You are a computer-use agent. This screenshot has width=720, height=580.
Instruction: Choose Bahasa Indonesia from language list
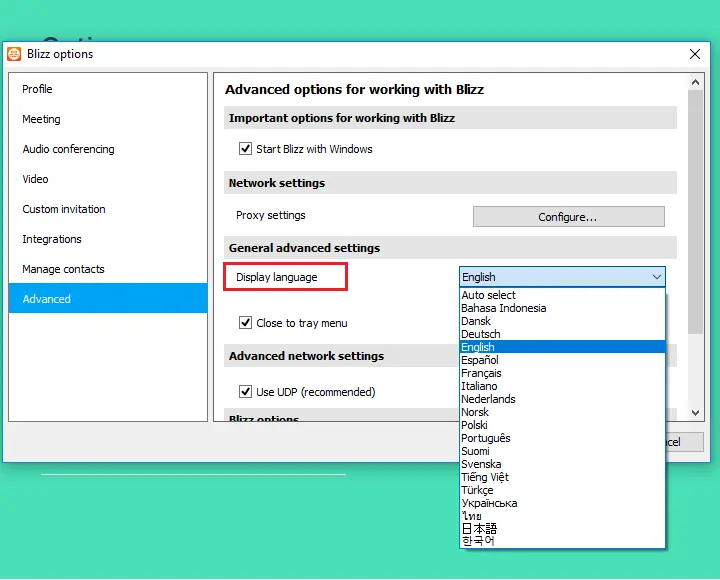(x=562, y=308)
